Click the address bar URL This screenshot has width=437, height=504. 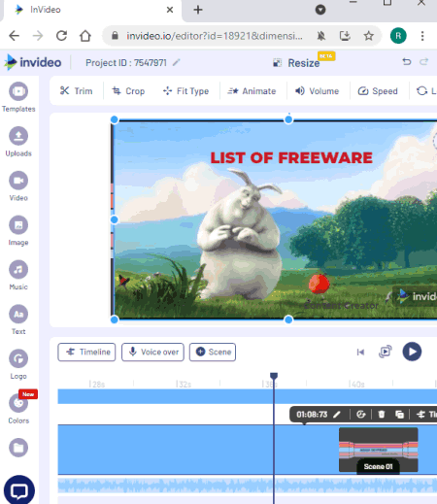pos(215,36)
